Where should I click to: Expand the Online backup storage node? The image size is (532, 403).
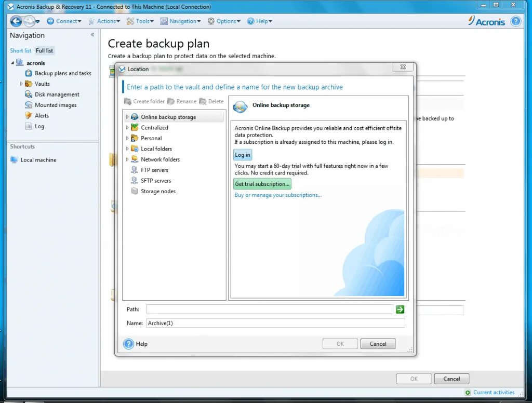pyautogui.click(x=127, y=117)
